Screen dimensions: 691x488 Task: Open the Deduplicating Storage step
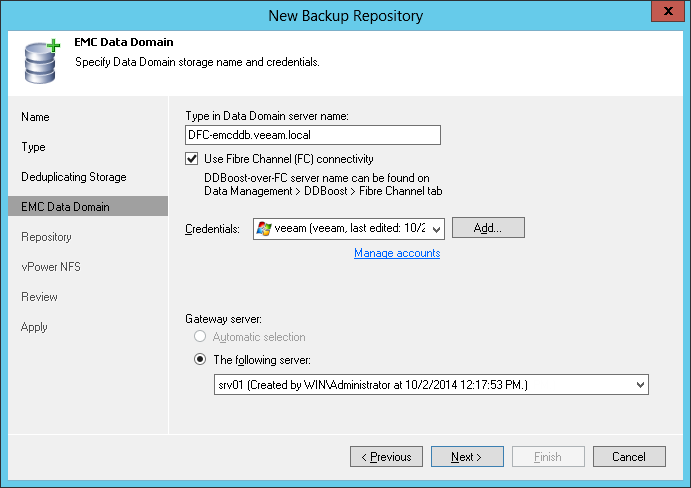[x=74, y=177]
